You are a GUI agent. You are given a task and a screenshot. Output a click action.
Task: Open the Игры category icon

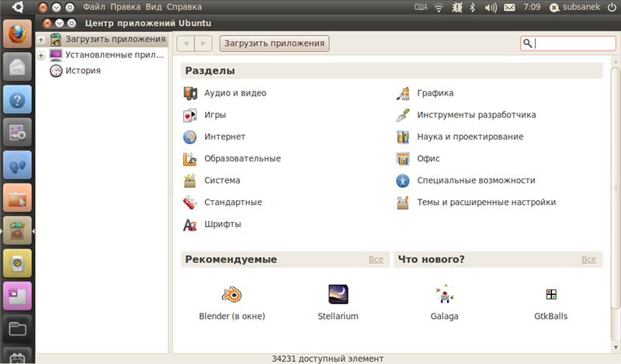coord(190,115)
